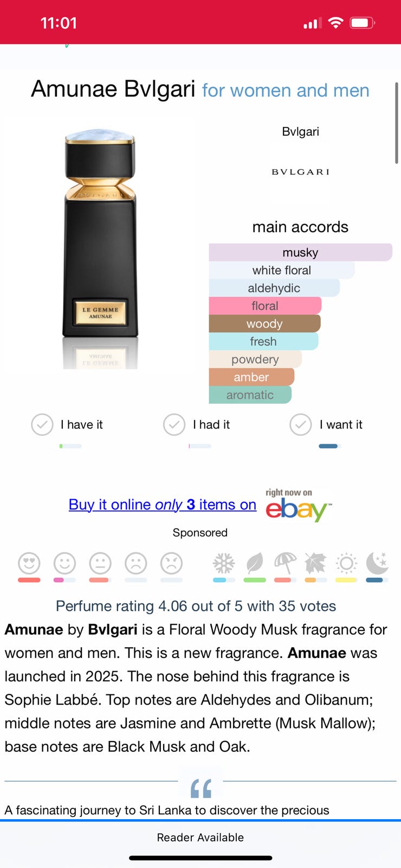Check the 'I have it' option
Screen dimensions: 401x868
point(42,425)
